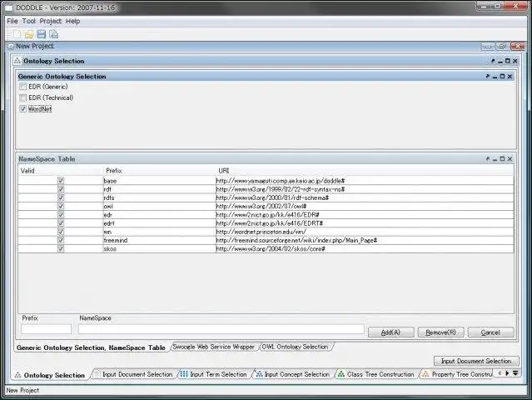Toggle the Valid checkbox for base

(61, 181)
